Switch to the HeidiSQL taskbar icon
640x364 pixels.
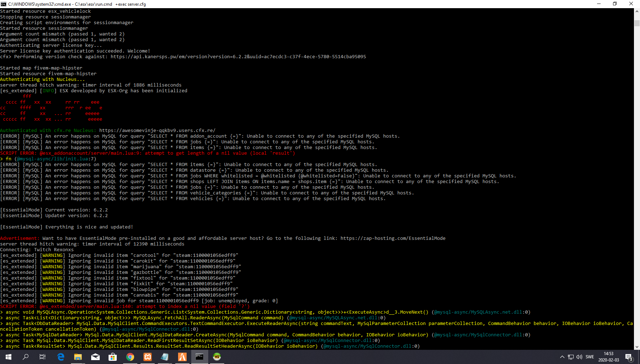point(217,357)
